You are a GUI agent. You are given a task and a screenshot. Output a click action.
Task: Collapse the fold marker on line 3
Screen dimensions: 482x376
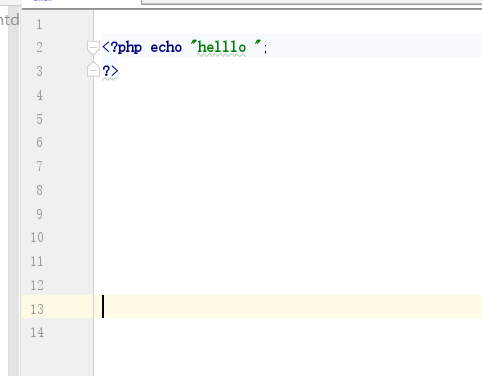click(93, 70)
